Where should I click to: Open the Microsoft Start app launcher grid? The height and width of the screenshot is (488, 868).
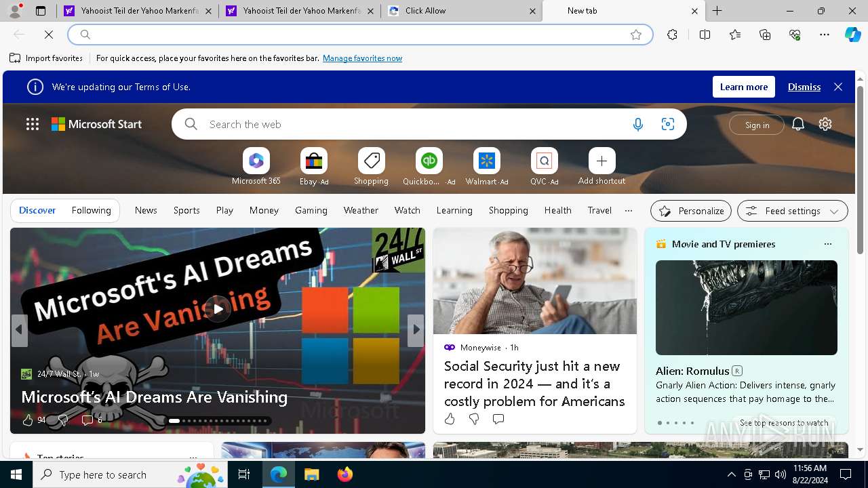(x=33, y=124)
